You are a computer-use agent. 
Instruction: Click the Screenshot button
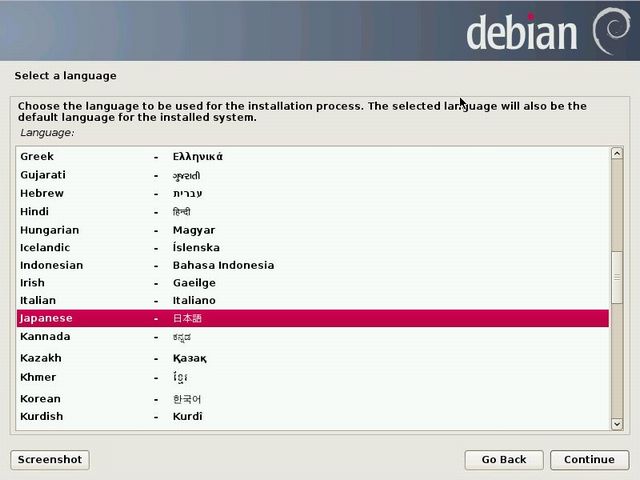[50, 460]
